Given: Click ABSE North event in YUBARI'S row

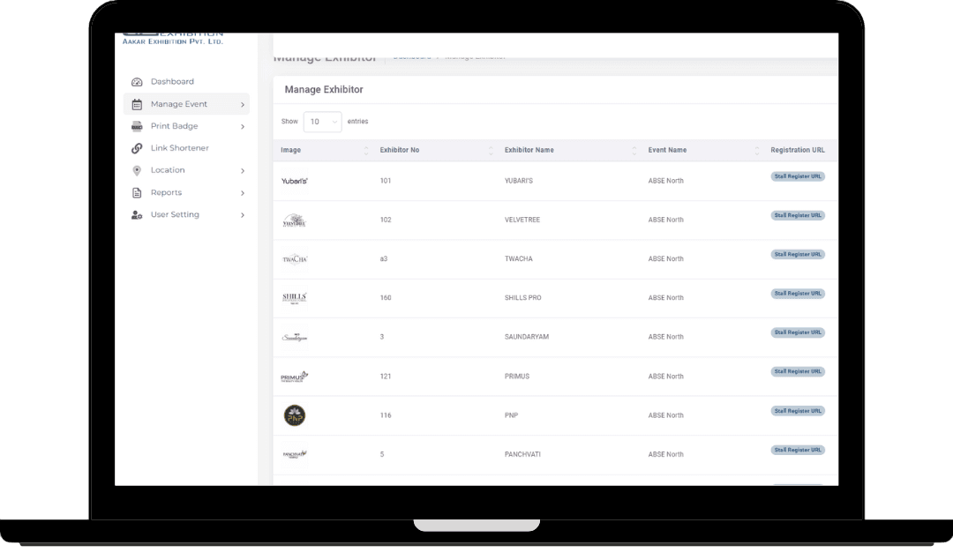Looking at the screenshot, I should [x=665, y=181].
